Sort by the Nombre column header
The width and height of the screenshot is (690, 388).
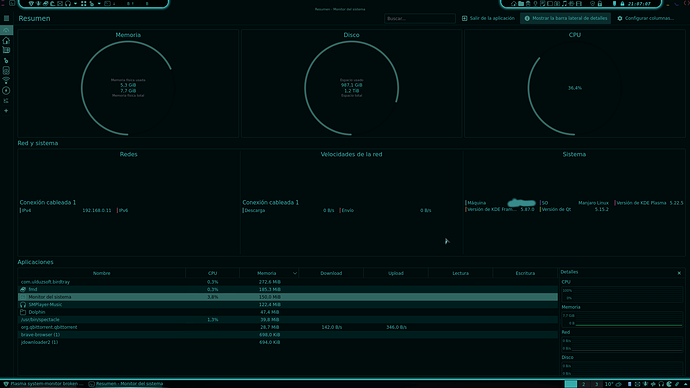tap(102, 273)
